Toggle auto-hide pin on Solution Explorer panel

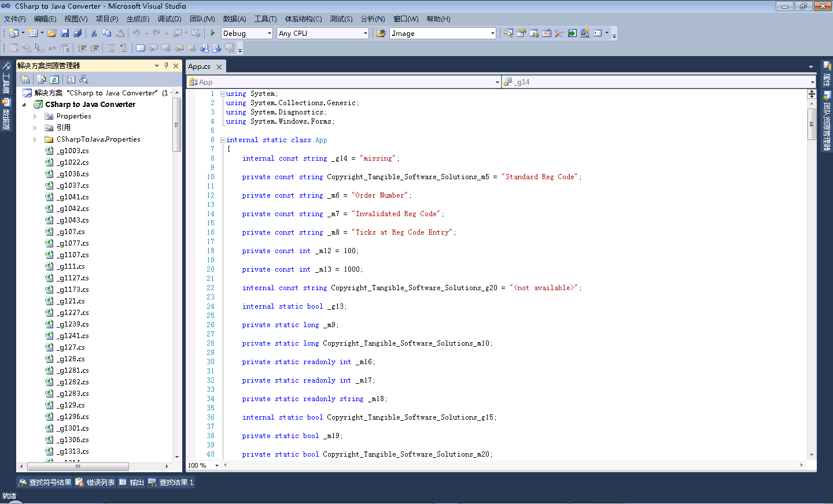pyautogui.click(x=166, y=65)
